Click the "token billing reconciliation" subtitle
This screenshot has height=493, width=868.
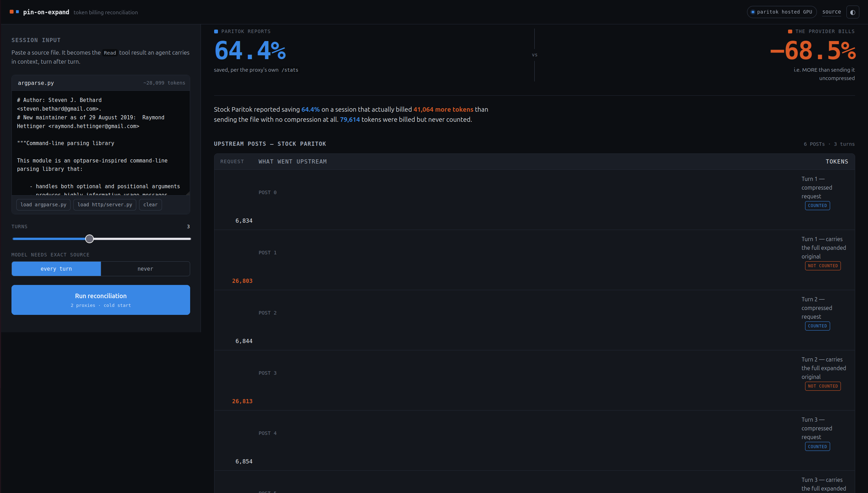point(106,13)
